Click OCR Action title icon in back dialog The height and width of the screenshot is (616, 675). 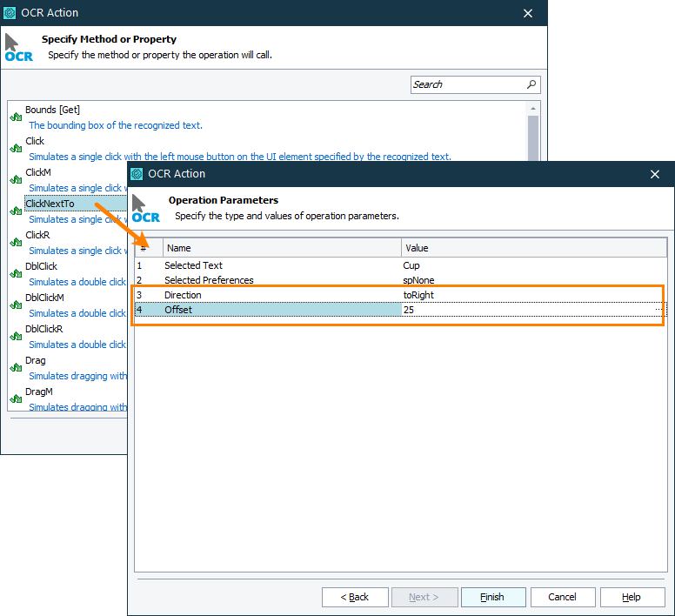pos(10,13)
